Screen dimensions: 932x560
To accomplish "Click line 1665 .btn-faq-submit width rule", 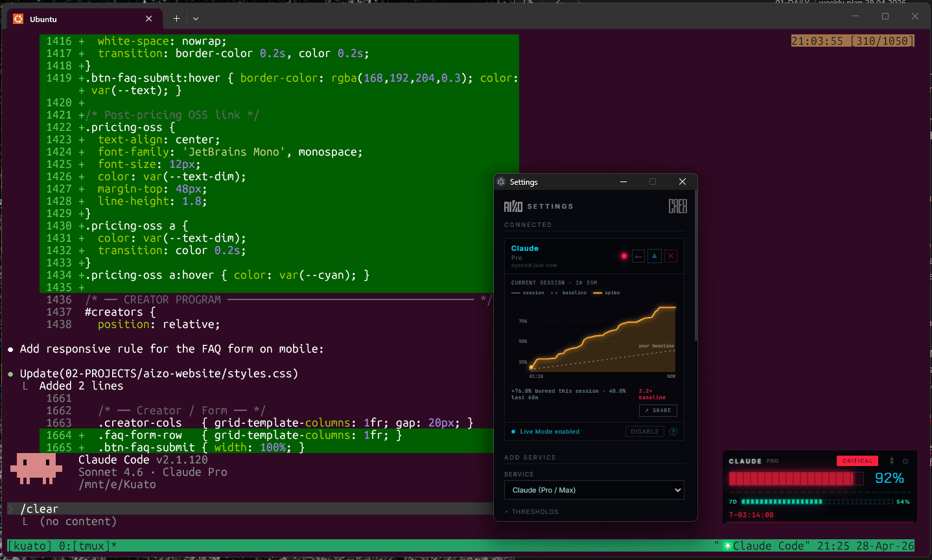I will pos(201,447).
